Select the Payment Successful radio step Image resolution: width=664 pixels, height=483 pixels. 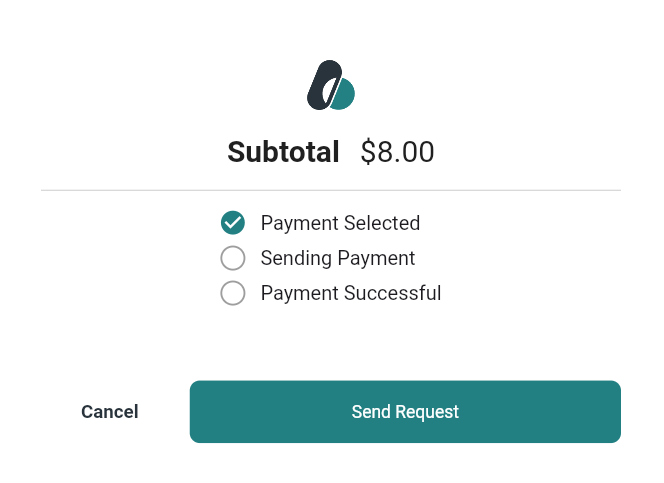(x=233, y=293)
